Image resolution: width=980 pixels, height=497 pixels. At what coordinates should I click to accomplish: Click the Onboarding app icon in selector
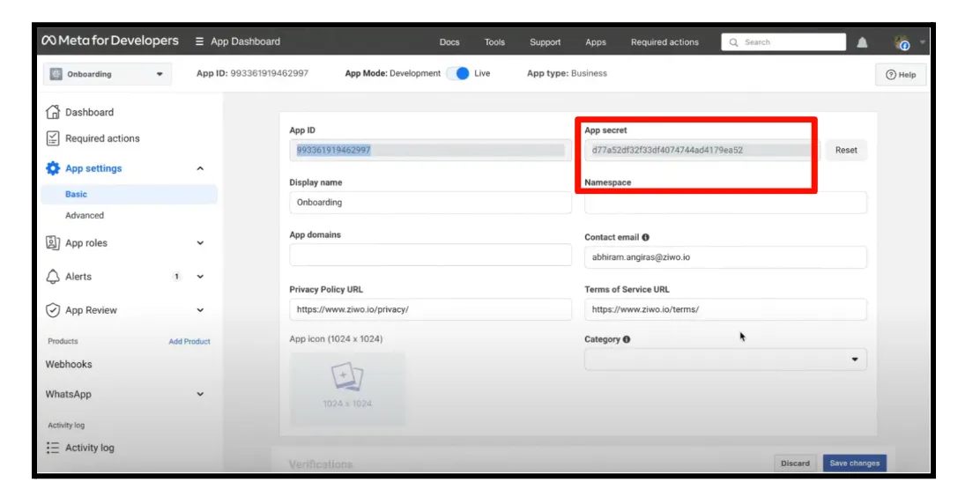tap(56, 74)
